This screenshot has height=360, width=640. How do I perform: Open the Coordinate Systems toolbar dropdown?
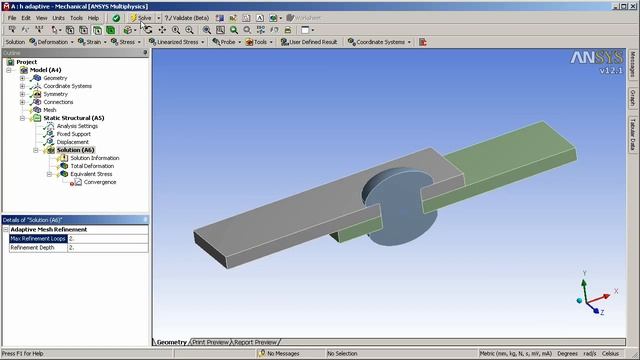(x=409, y=42)
